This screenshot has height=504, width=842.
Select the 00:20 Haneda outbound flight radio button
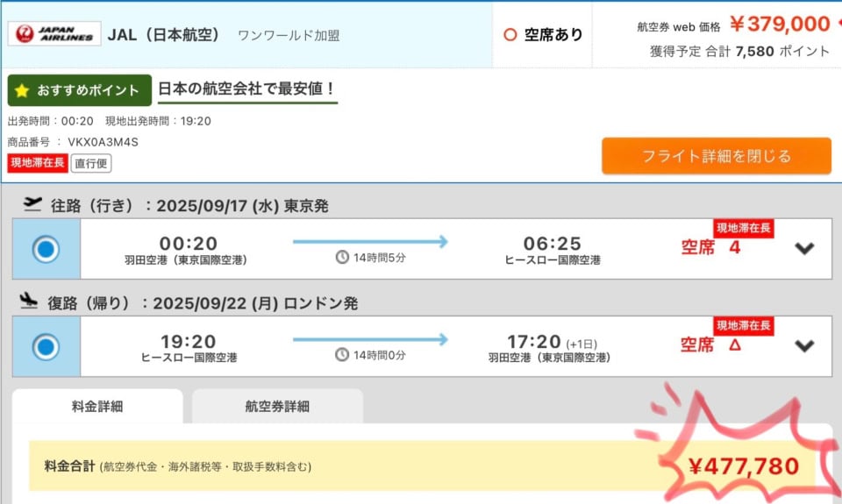click(x=46, y=249)
